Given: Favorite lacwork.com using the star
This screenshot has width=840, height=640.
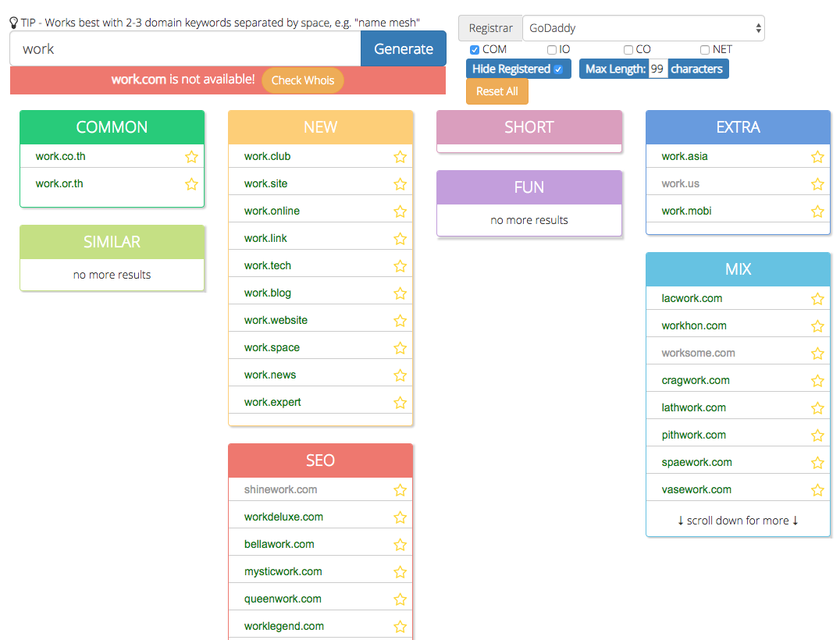Looking at the screenshot, I should click(817, 299).
